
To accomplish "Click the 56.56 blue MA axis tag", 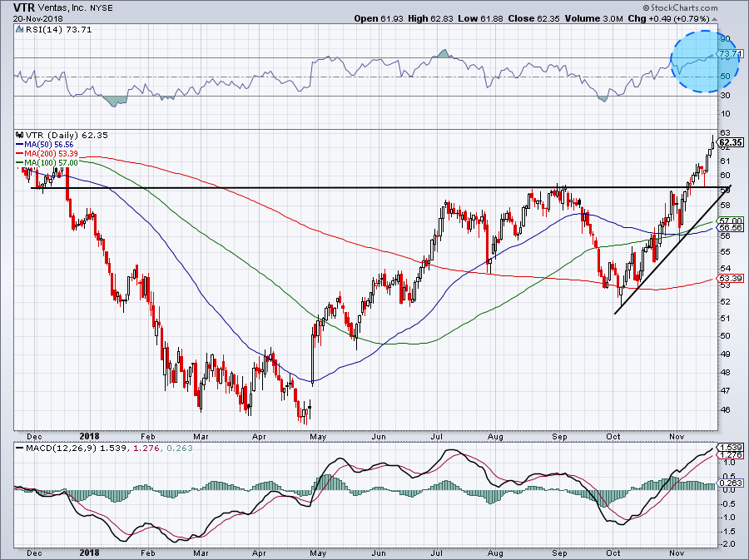I will (731, 228).
